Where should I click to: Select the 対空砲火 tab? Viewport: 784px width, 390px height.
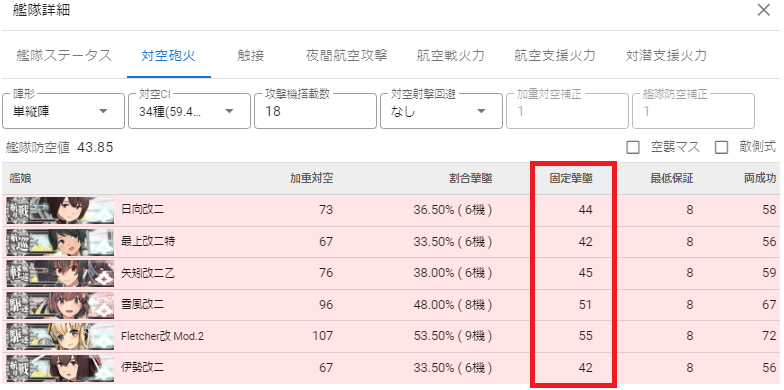(168, 56)
